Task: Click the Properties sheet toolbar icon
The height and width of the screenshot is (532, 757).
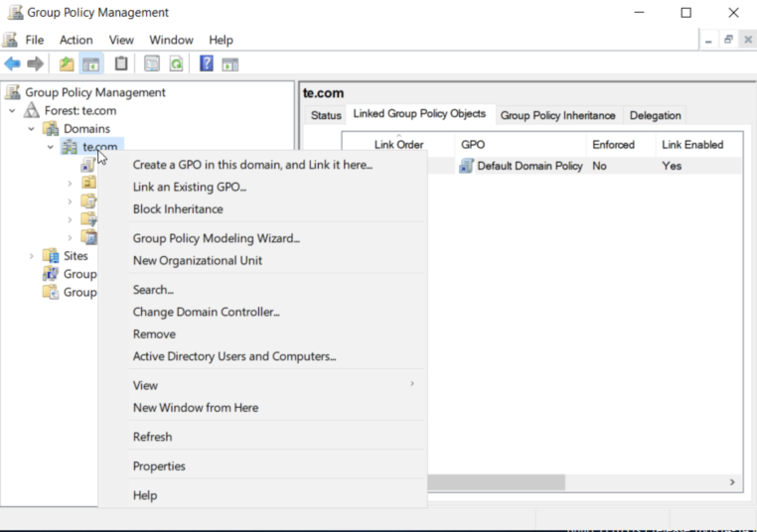Action: click(152, 64)
